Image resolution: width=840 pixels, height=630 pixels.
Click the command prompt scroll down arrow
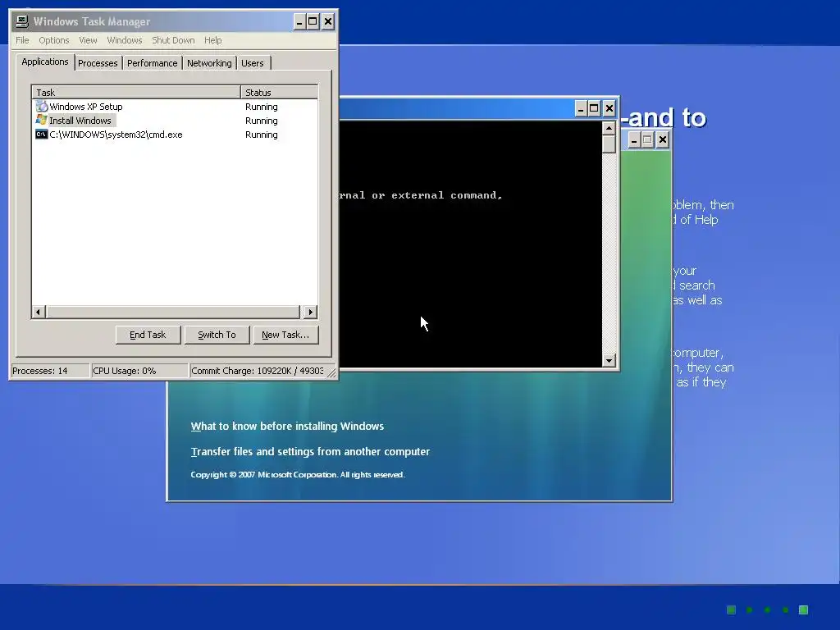pos(609,361)
